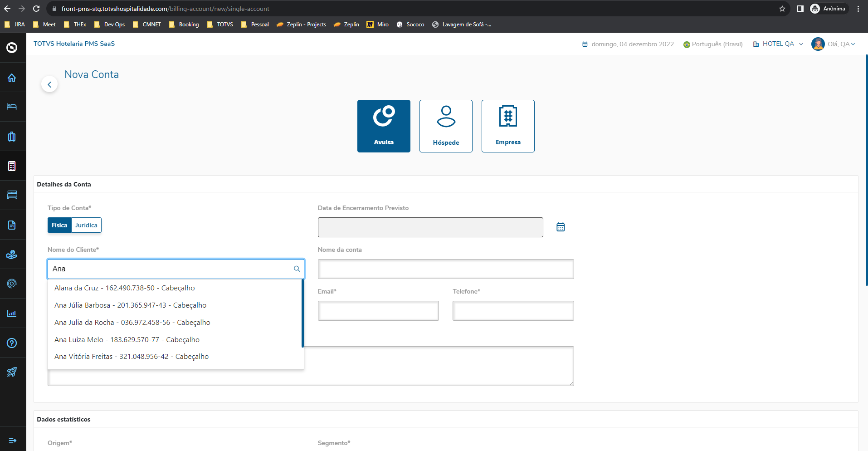Open the Zeplin - Projects bookmark
This screenshot has height=451, width=868.
pos(301,25)
